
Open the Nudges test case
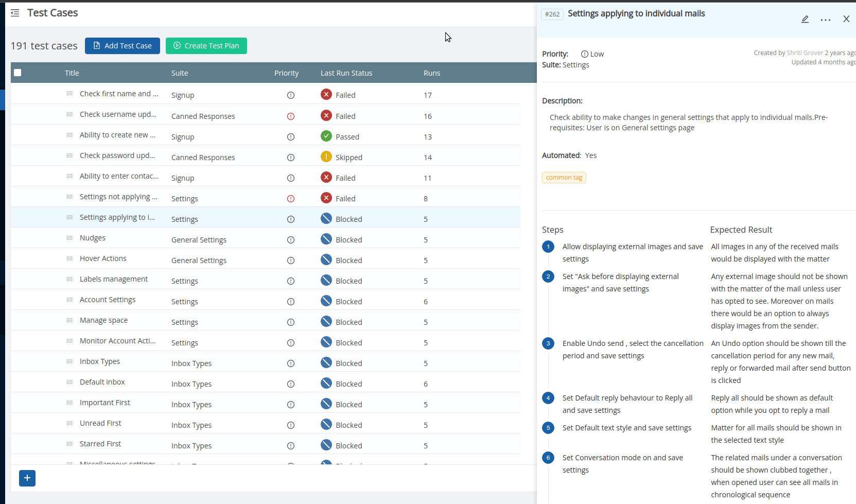click(x=93, y=238)
